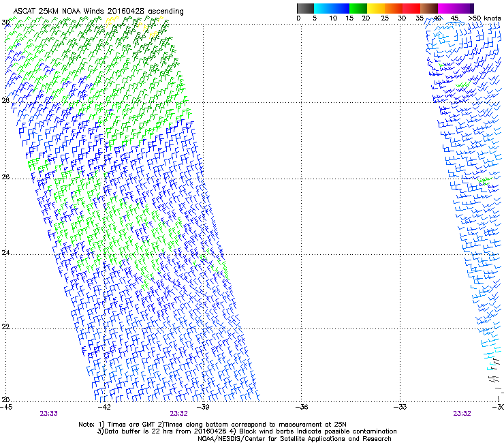Click the '23:32' time label between -42 and -39
504x443 pixels.
178,414
